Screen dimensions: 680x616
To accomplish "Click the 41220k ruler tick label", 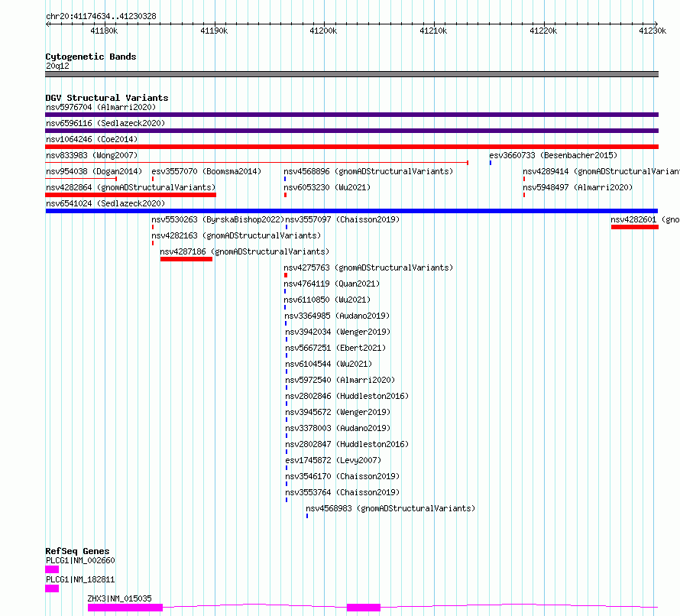I will [x=543, y=31].
